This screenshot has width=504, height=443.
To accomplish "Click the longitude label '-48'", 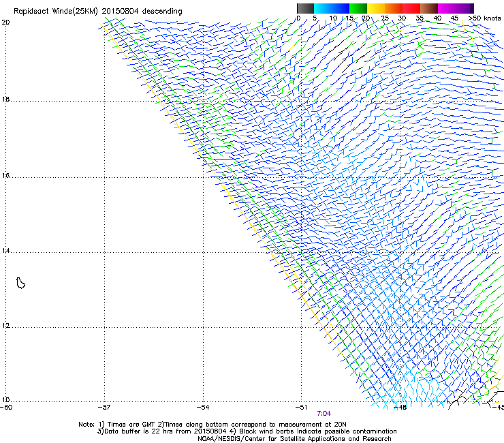I will tap(400, 408).
